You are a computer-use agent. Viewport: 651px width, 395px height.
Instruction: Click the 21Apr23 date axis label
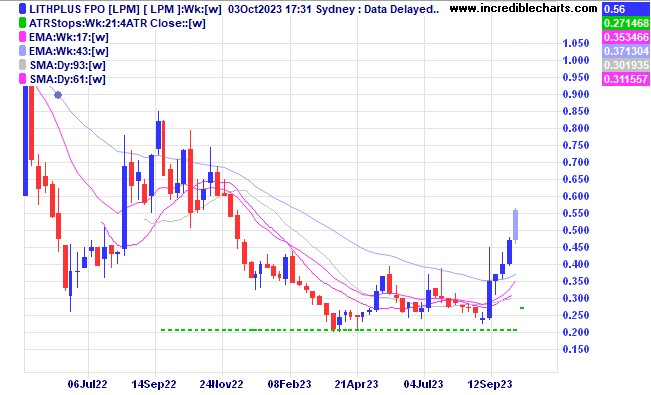[x=357, y=384]
